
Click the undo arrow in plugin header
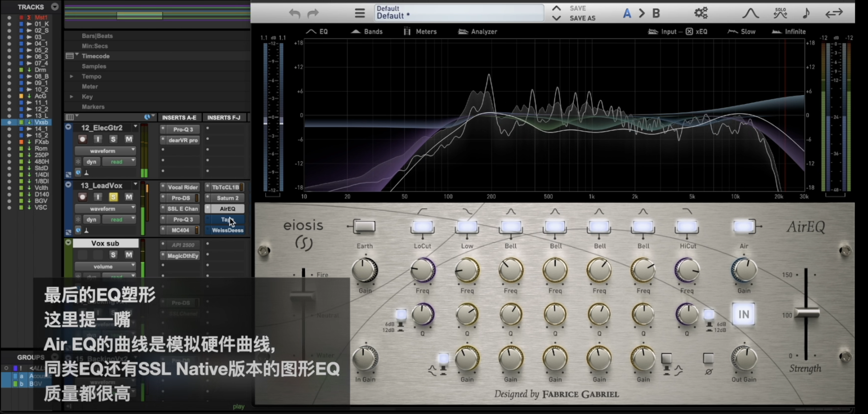[294, 14]
